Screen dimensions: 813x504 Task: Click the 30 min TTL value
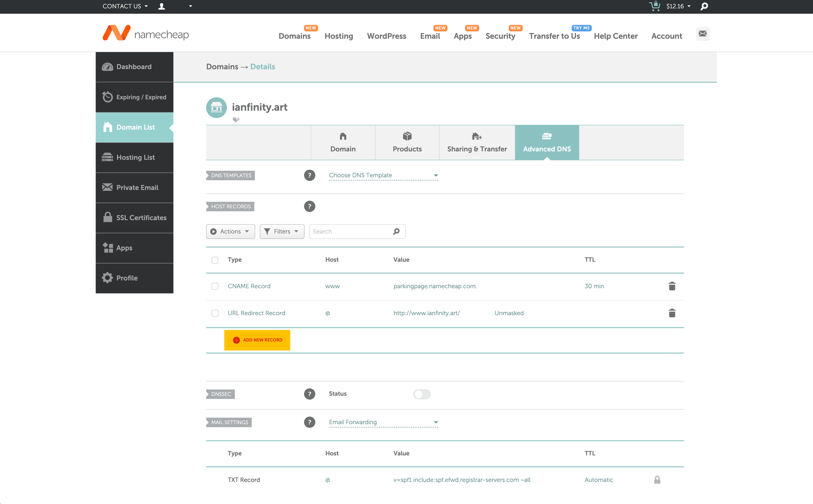click(594, 286)
